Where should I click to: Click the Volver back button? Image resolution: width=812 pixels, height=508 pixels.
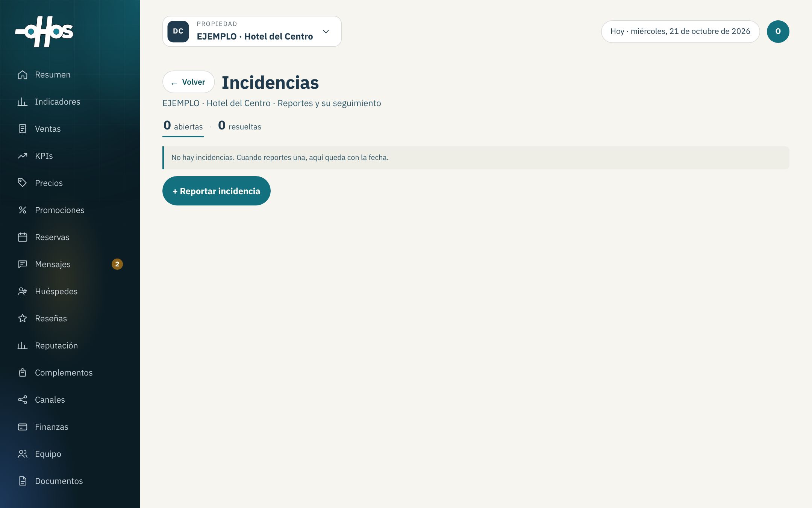point(188,82)
